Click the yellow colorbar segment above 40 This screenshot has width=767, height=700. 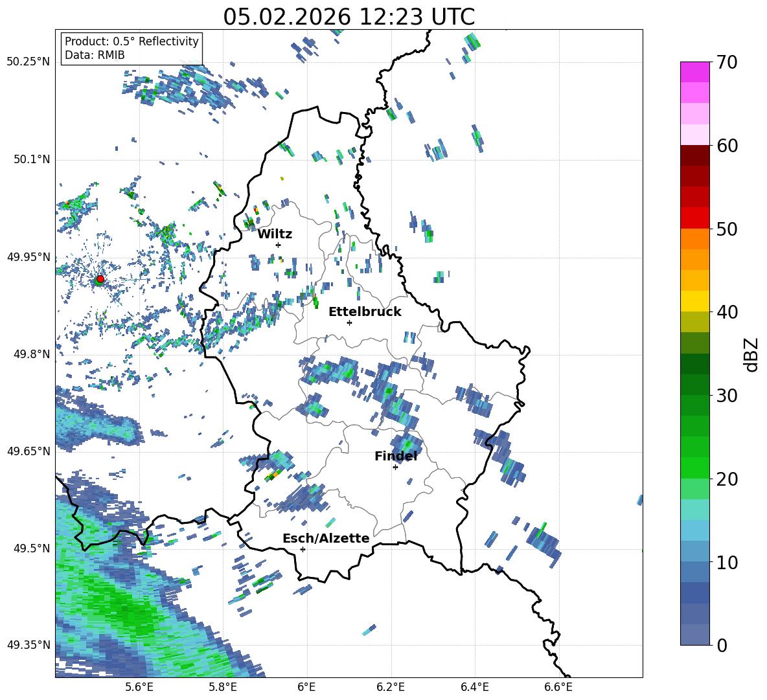coord(694,301)
